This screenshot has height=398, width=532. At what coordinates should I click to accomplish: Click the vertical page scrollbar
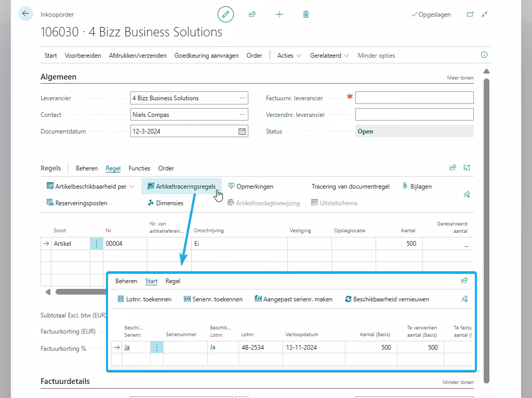tap(486, 208)
